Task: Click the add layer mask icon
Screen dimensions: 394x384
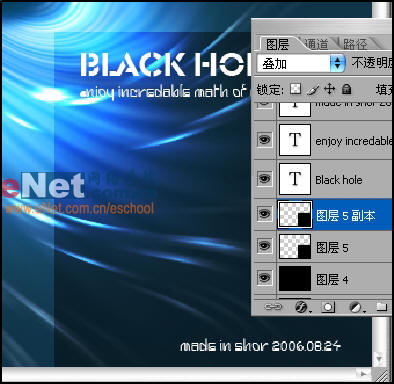Action: 328,307
